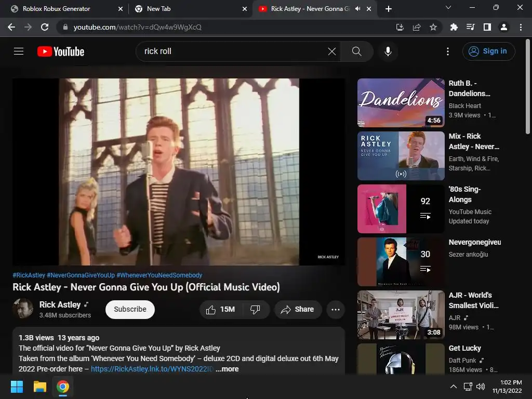
Task: Open a new browser tab with plus
Action: (x=389, y=9)
